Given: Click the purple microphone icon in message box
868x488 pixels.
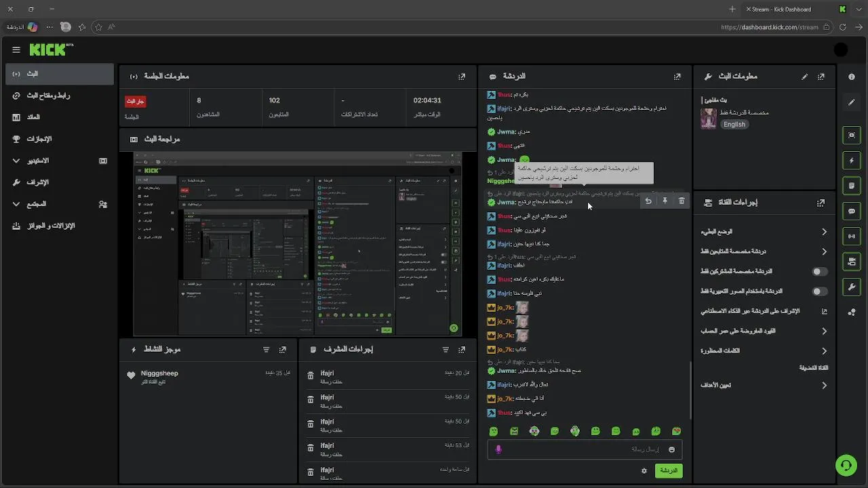Looking at the screenshot, I should (x=498, y=449).
